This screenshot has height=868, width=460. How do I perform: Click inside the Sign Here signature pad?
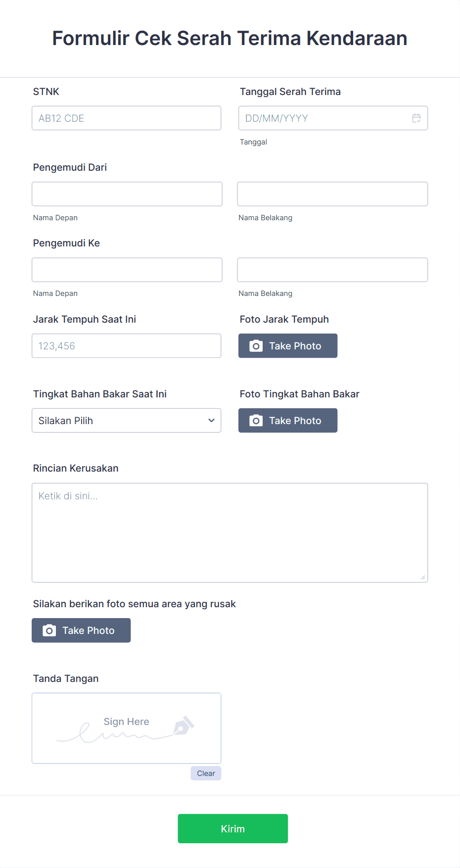click(126, 728)
